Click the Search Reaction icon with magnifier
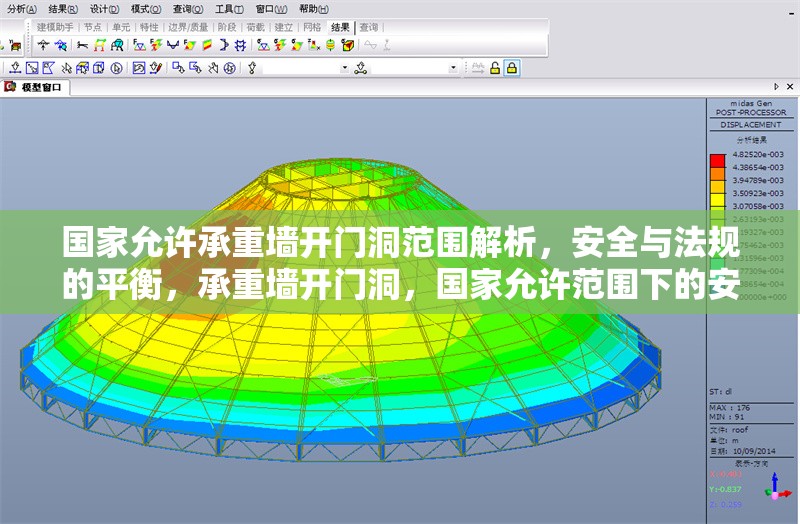The height and width of the screenshot is (524, 800). [61, 45]
